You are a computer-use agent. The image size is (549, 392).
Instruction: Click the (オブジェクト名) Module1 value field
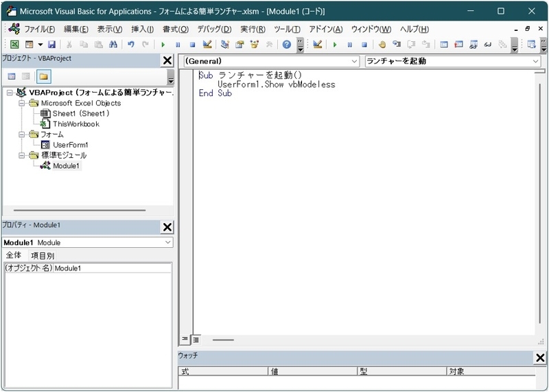click(113, 268)
